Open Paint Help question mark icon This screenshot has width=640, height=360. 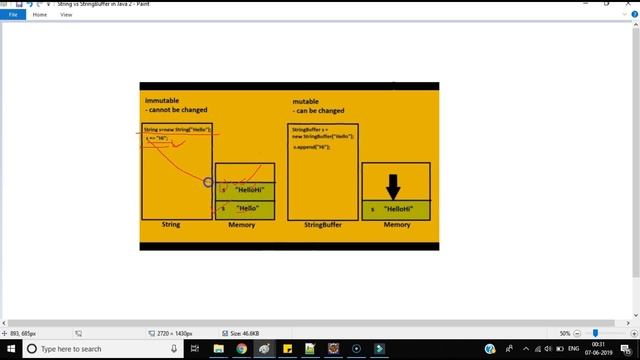click(x=635, y=14)
